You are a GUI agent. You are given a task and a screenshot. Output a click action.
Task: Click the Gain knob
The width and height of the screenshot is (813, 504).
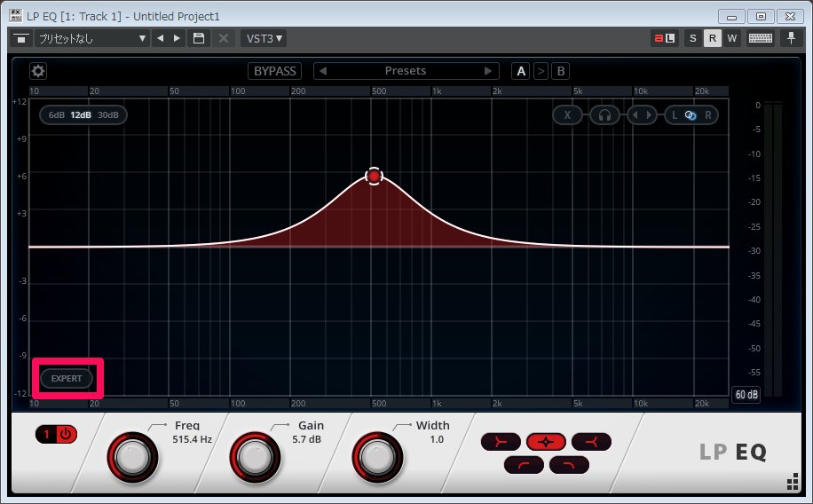[x=253, y=458]
